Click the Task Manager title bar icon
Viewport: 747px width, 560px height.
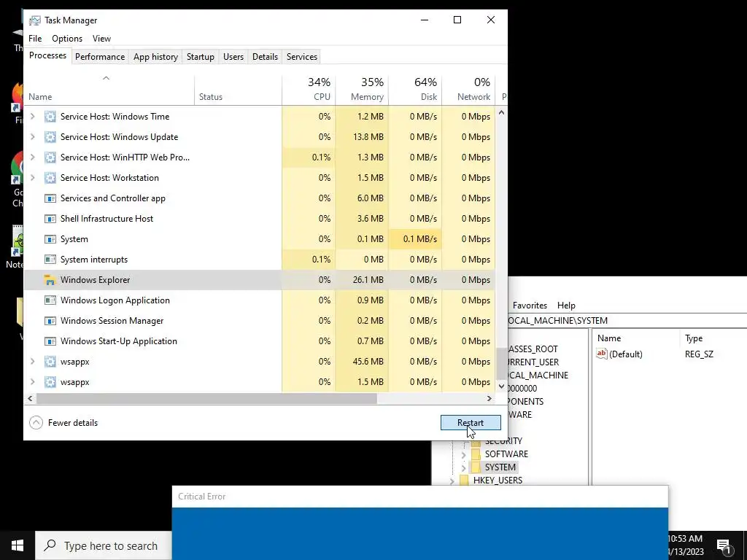(35, 20)
